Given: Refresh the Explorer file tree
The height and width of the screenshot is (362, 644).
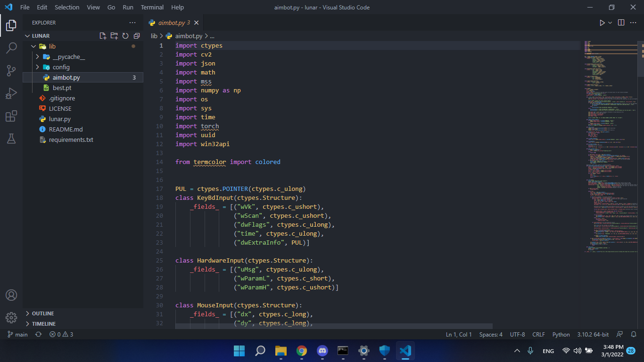Looking at the screenshot, I should (x=125, y=35).
